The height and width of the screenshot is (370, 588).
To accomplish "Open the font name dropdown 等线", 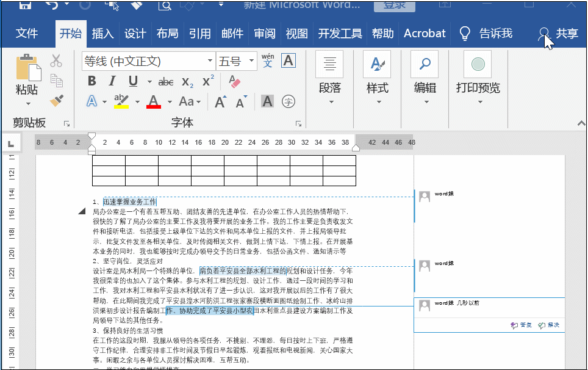I will click(210, 61).
